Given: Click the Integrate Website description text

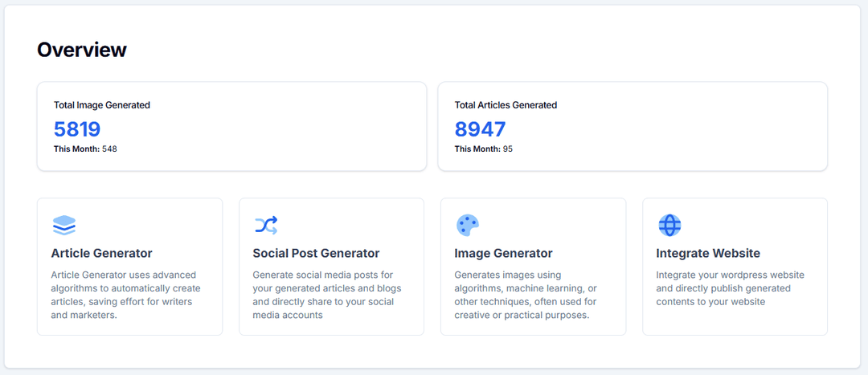Looking at the screenshot, I should [730, 288].
